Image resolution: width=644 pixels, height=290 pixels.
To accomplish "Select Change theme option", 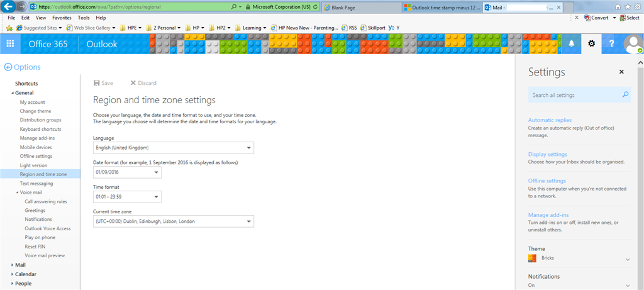I will click(x=35, y=111).
